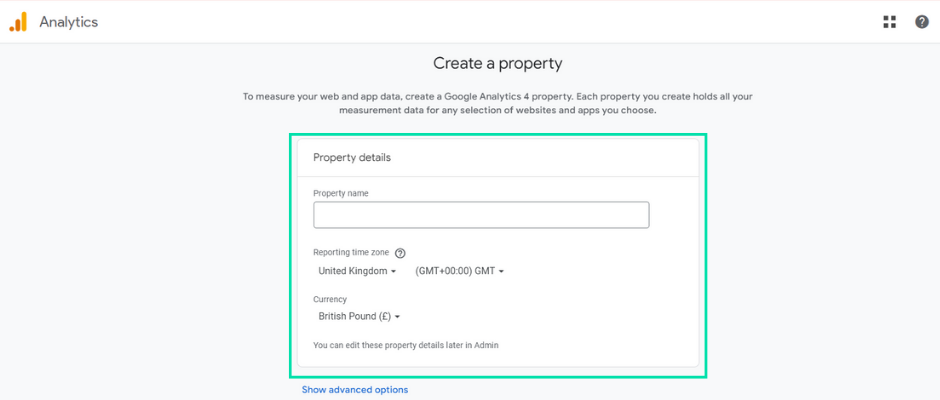Click the edit property details later note
This screenshot has width=940, height=400.
click(406, 345)
